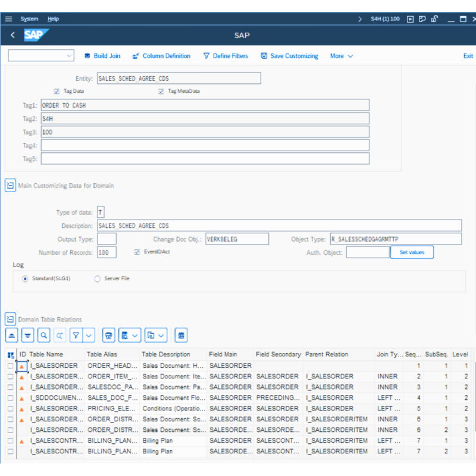Open the Help menu

coord(53,18)
